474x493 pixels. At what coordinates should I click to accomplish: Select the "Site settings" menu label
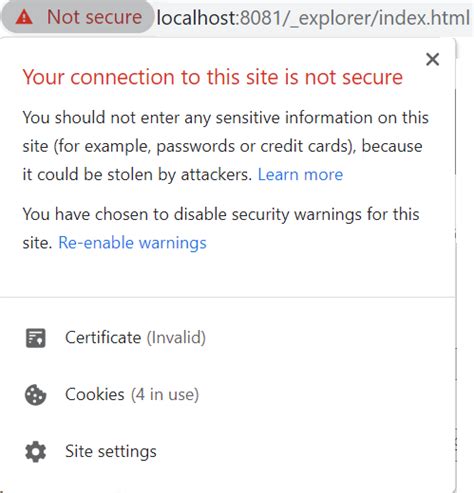click(111, 451)
